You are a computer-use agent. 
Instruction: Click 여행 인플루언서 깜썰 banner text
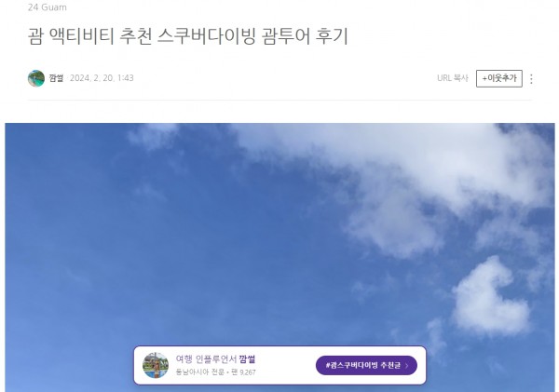pyautogui.click(x=215, y=358)
